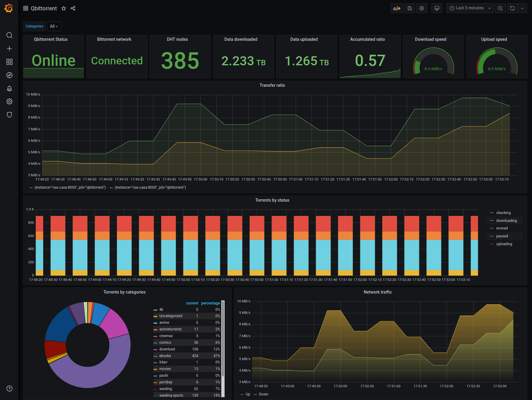Click the ebooks color swatch in legend
The width and height of the screenshot is (532, 400).
[155, 356]
